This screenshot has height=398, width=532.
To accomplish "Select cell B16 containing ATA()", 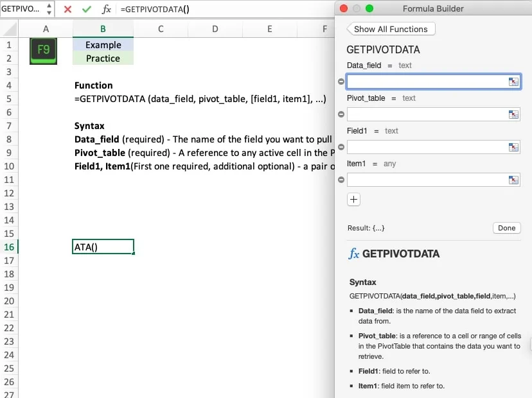I will [x=103, y=247].
